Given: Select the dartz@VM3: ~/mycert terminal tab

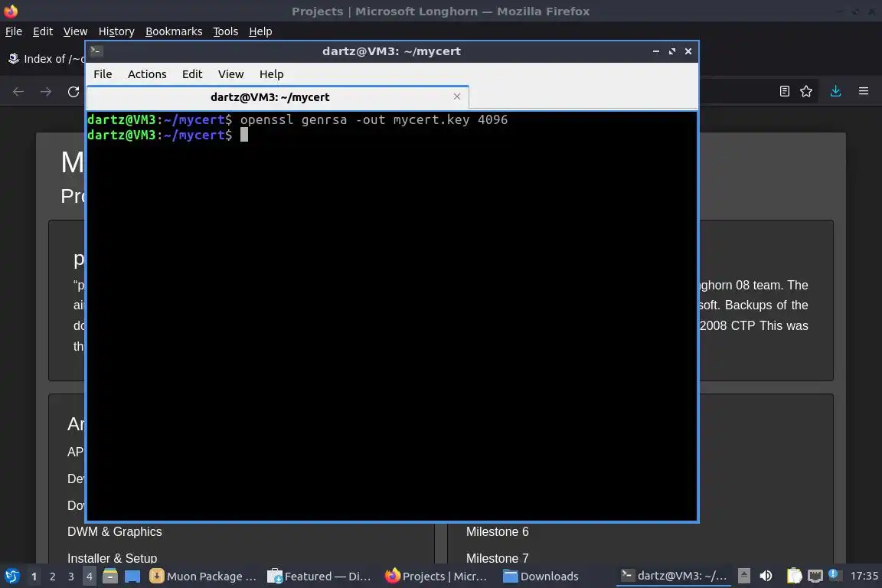Looking at the screenshot, I should click(277, 97).
